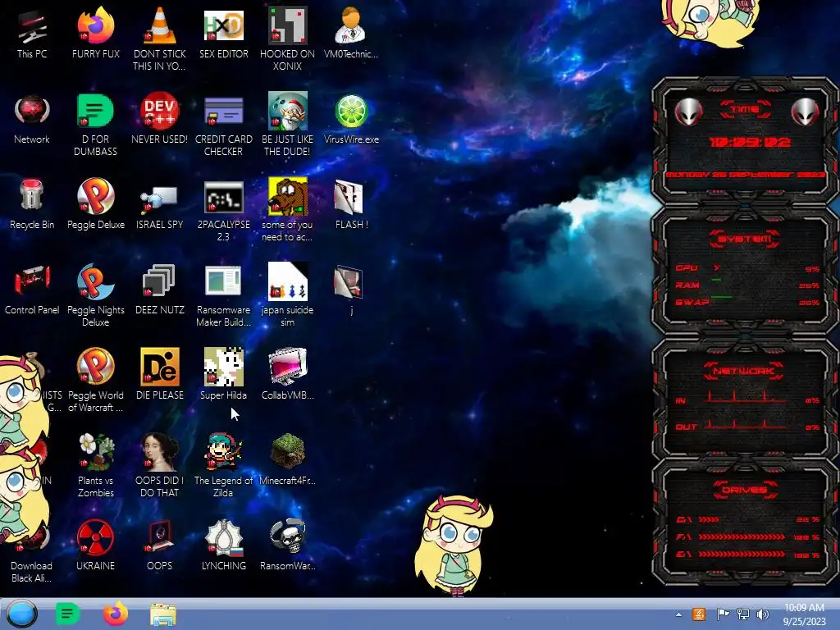
Task: Click the ISRAEL SPY icon
Action: [159, 199]
